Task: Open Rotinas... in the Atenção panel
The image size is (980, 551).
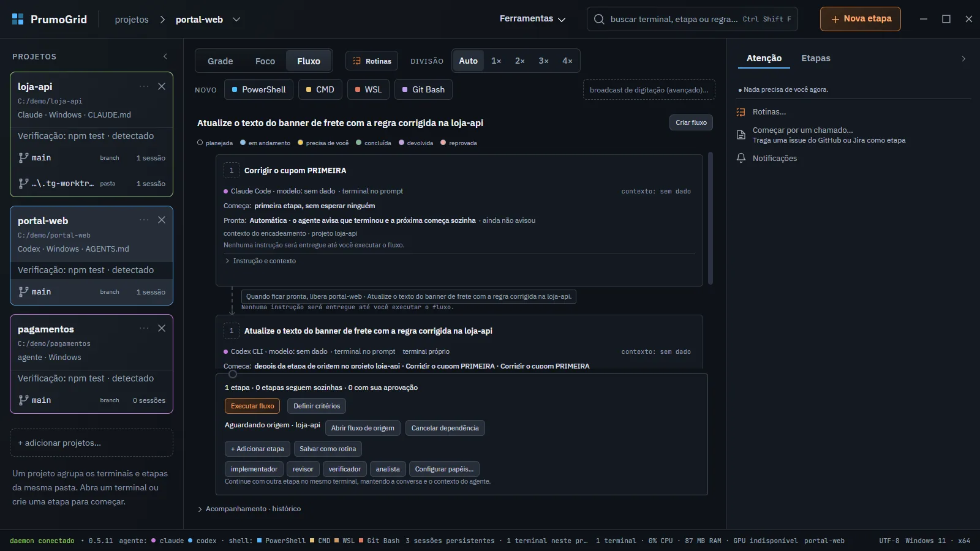Action: pyautogui.click(x=769, y=112)
